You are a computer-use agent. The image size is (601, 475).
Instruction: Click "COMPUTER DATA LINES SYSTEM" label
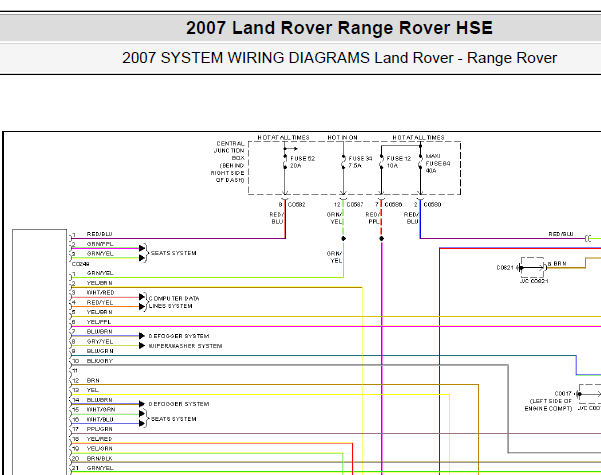click(174, 302)
